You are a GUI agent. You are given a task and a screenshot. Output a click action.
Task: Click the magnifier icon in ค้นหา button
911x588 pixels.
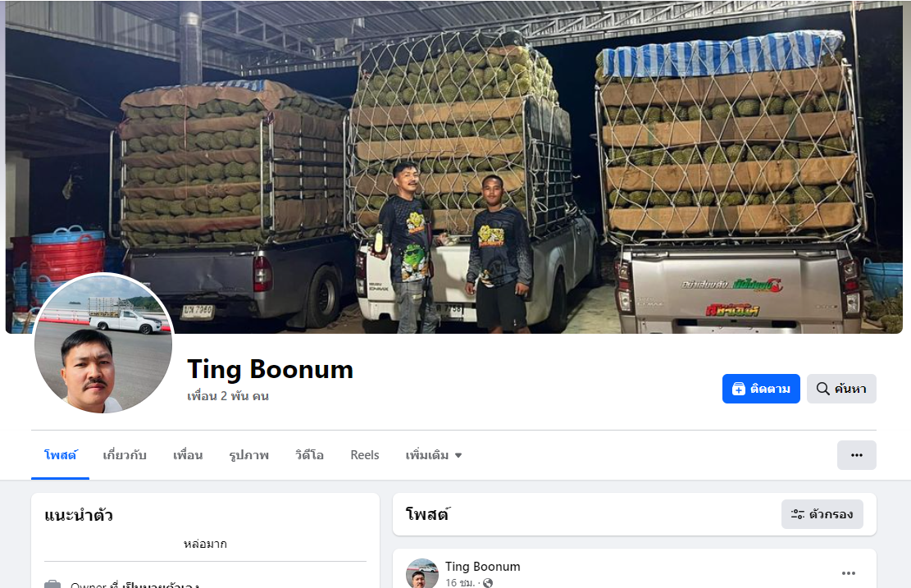[822, 389]
